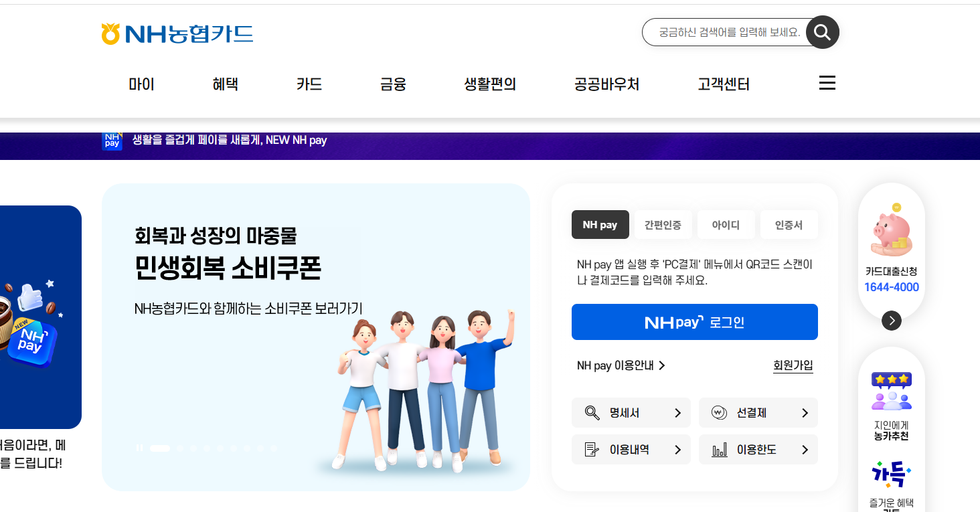Open the hamburger full menu
This screenshot has height=512, width=980.
827,83
